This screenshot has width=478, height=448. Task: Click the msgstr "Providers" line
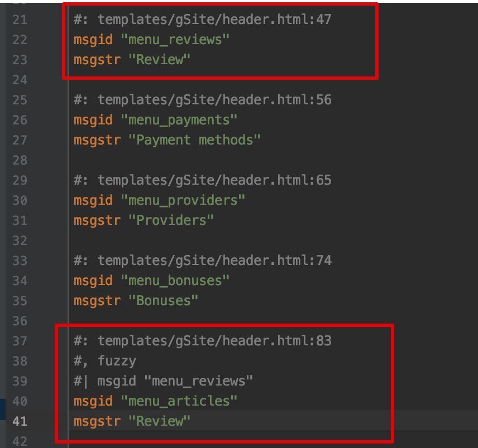144,220
